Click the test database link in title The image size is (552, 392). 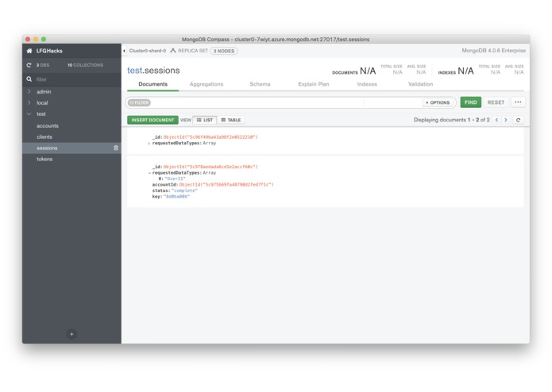(x=134, y=71)
